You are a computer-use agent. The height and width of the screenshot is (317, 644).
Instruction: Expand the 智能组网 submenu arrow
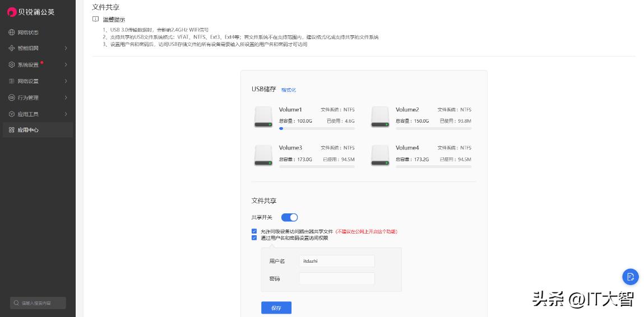(66, 48)
